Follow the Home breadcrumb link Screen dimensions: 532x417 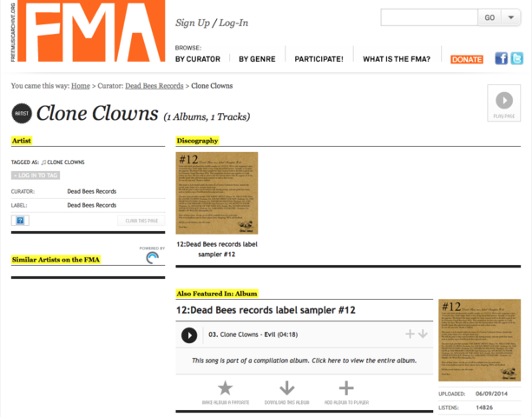[81, 86]
